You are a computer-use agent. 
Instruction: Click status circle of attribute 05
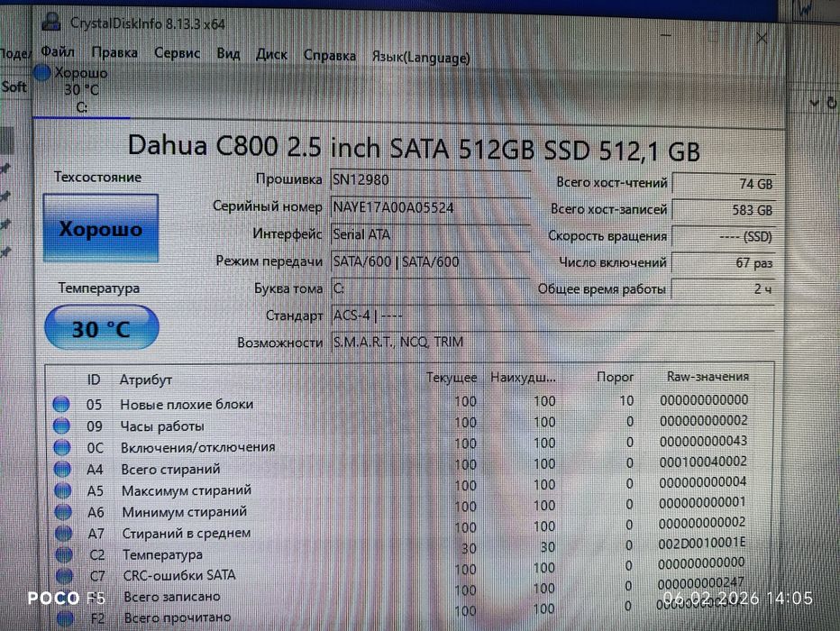pyautogui.click(x=61, y=404)
